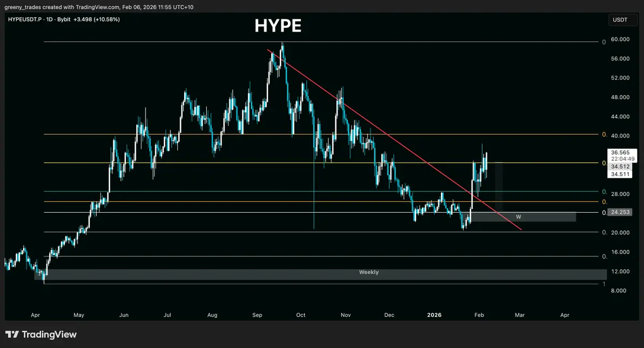
Task: Click 44.000 on the price axis
Action: [620, 117]
